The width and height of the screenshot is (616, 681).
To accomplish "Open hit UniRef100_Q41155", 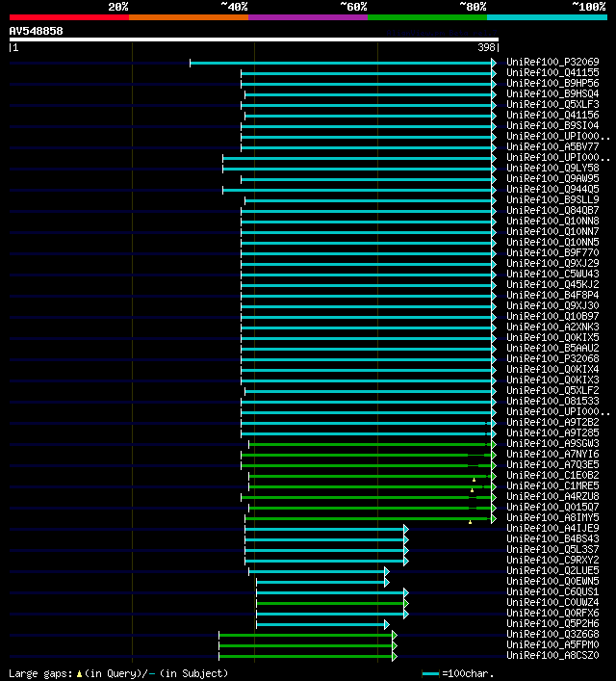I will (x=552, y=72).
